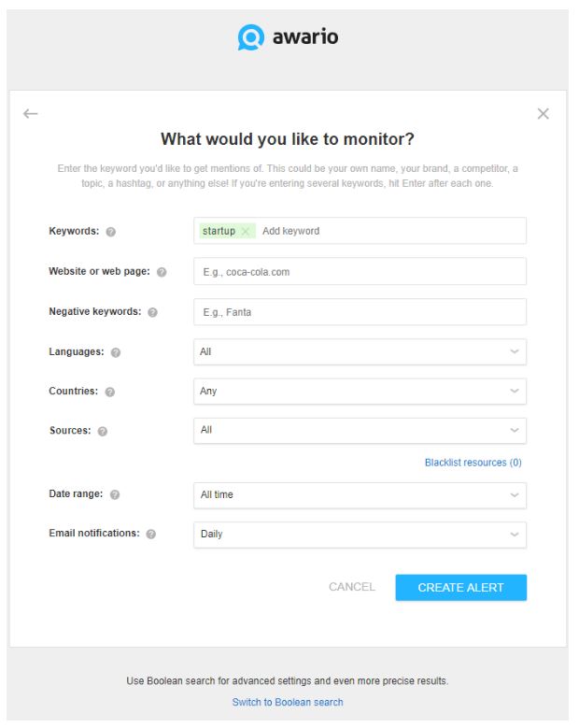Image resolution: width=579 pixels, height=728 pixels.
Task: Expand the Countries dropdown
Action: coord(360,392)
